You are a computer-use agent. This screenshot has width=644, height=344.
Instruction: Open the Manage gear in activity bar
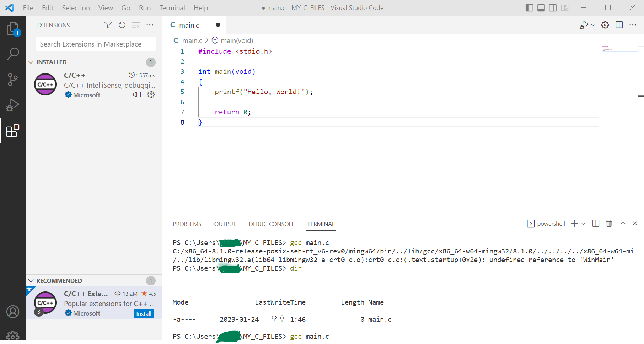[x=13, y=335]
